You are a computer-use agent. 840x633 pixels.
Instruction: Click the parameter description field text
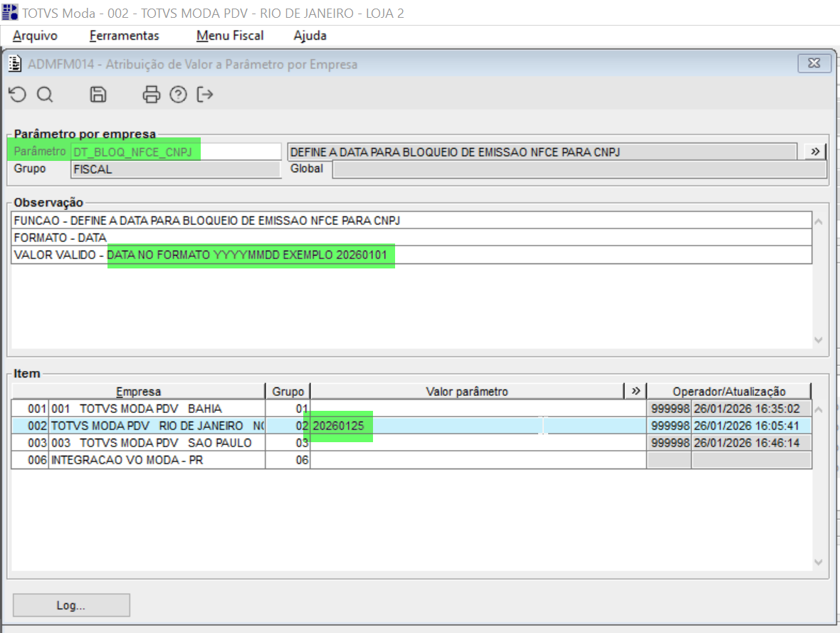(x=542, y=152)
